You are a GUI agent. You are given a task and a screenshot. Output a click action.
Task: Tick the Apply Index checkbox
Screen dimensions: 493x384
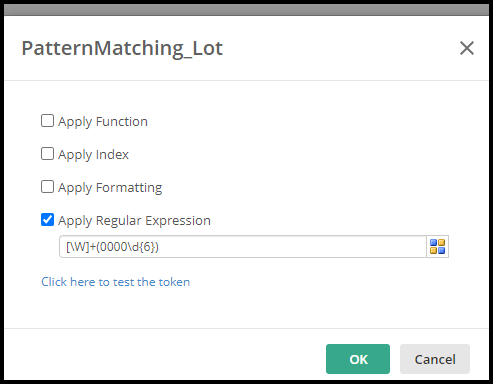(x=47, y=154)
